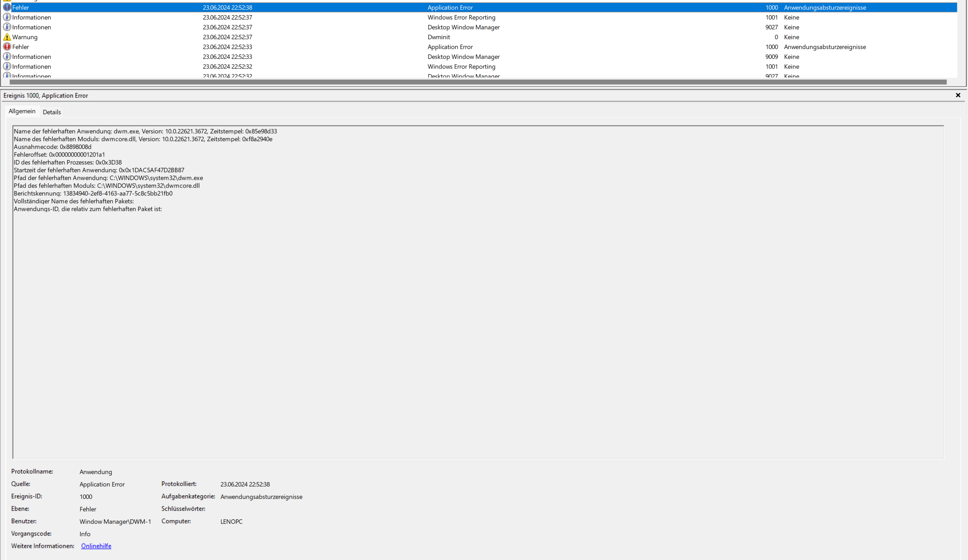Click the computer name LENOPC value
Viewport: 968px width, 560px height.
(231, 522)
